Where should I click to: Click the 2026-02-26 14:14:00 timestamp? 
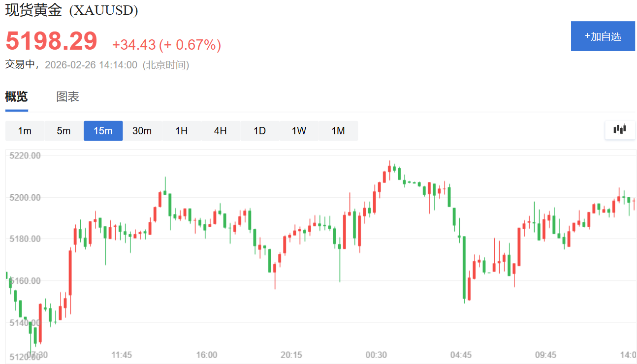pyautogui.click(x=91, y=65)
